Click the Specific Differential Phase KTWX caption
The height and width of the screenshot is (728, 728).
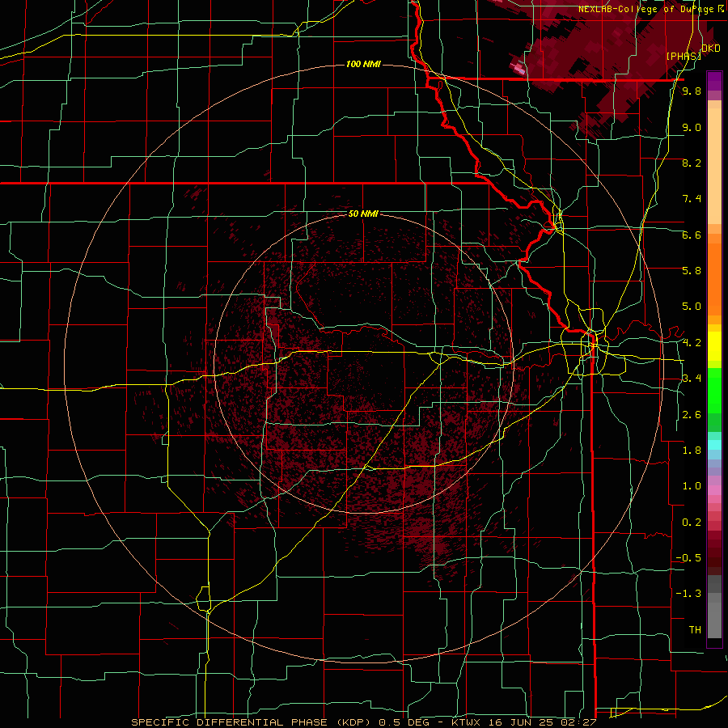pyautogui.click(x=363, y=722)
